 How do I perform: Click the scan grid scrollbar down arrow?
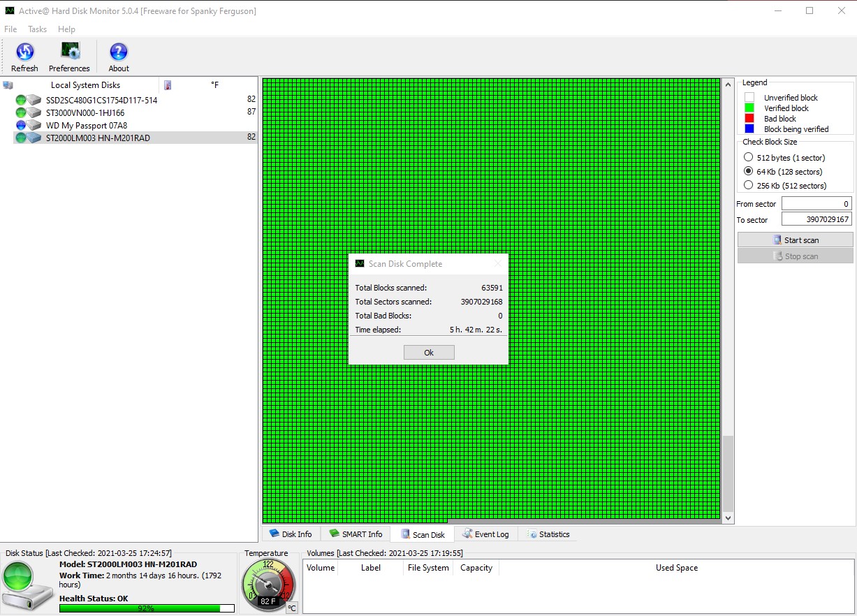(x=728, y=518)
